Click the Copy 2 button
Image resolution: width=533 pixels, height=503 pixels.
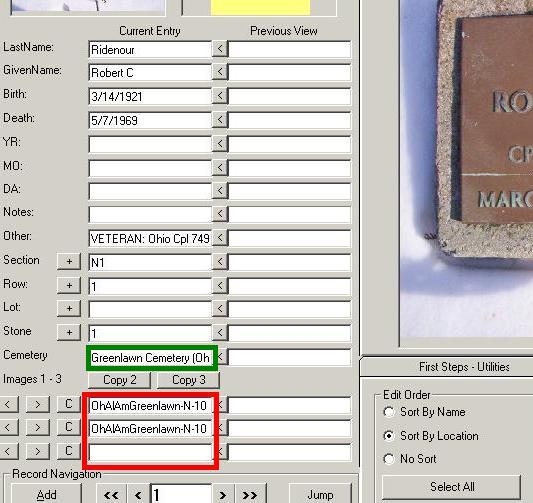[x=120, y=380]
